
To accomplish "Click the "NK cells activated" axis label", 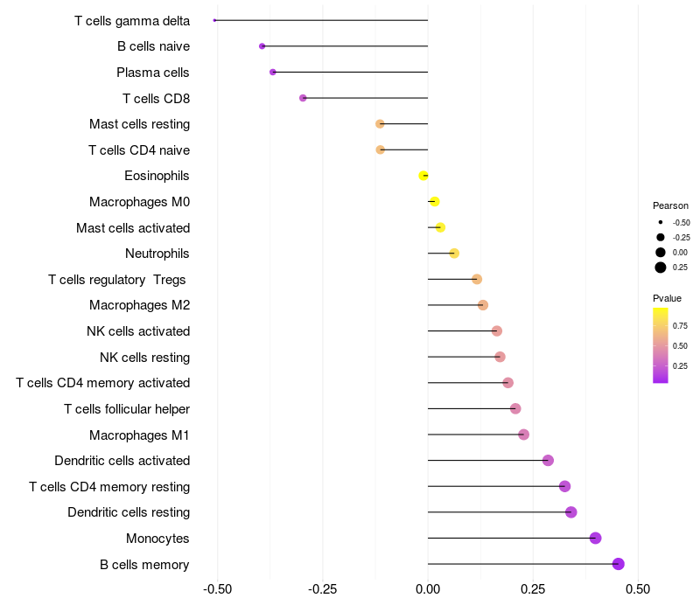I will click(138, 331).
